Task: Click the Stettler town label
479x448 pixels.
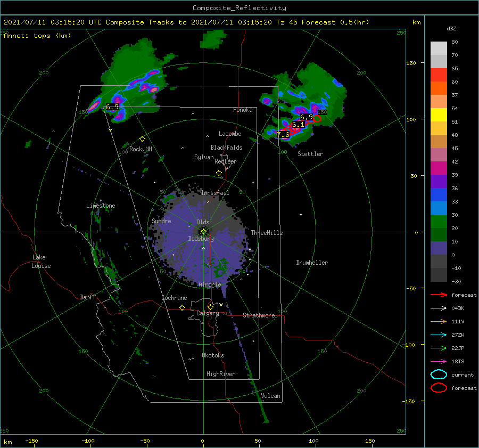Action: [x=310, y=154]
